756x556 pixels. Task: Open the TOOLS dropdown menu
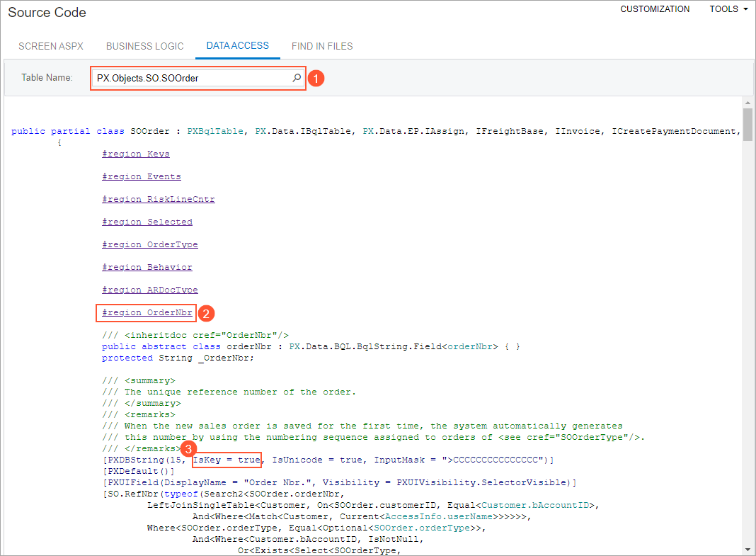[x=728, y=9]
